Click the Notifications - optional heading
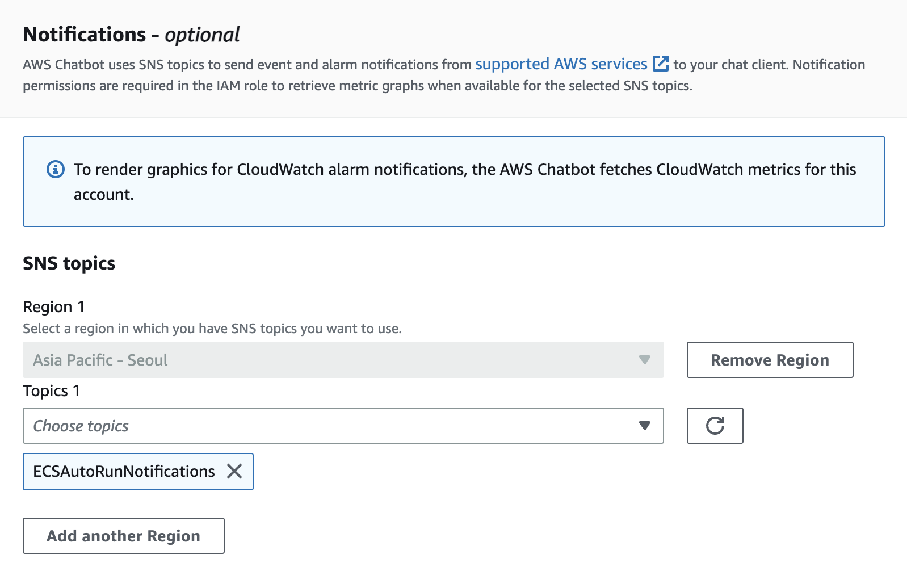The height and width of the screenshot is (588, 907). [131, 35]
